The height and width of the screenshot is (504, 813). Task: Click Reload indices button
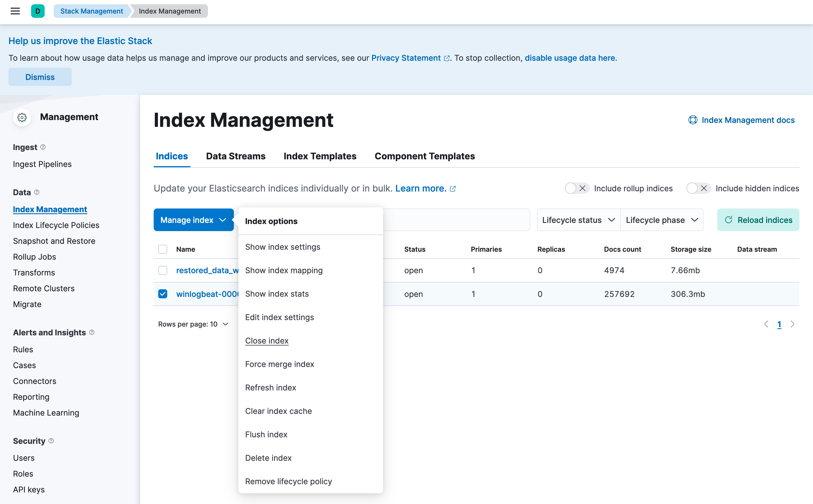click(x=758, y=220)
